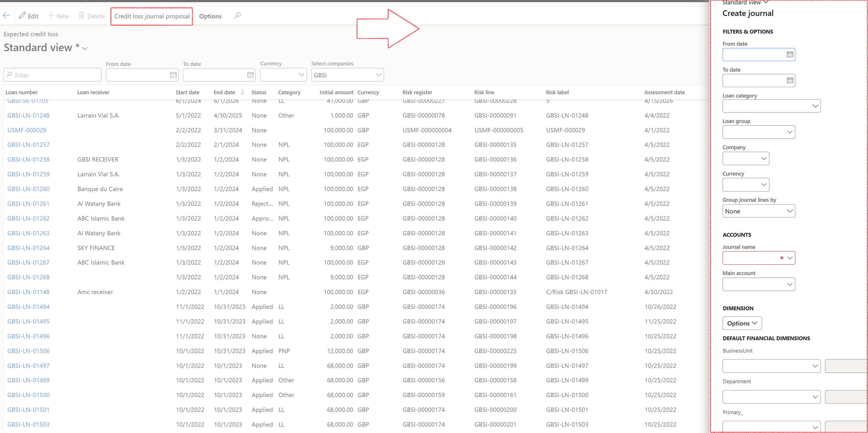Open loan GBSI-LN-01260 link
Image resolution: width=868 pixels, height=433 pixels.
coord(29,189)
